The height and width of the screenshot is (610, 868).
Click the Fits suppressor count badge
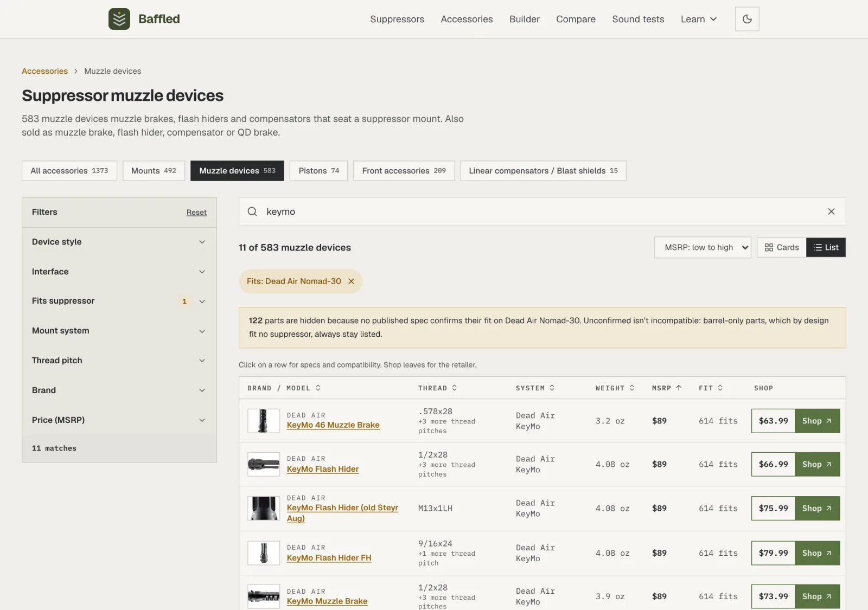(x=184, y=301)
